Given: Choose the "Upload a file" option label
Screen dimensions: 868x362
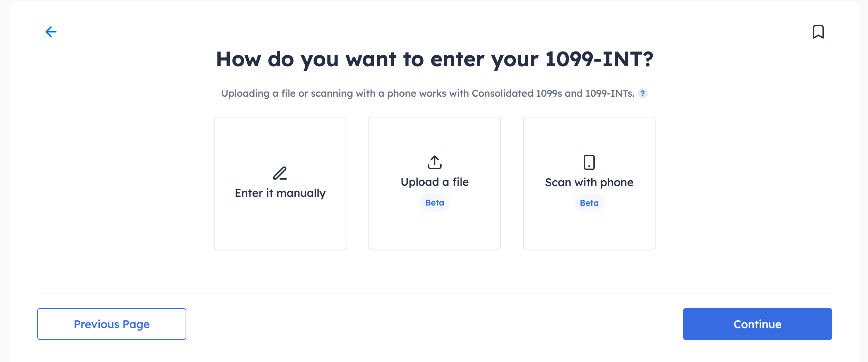Looking at the screenshot, I should click(x=434, y=182).
